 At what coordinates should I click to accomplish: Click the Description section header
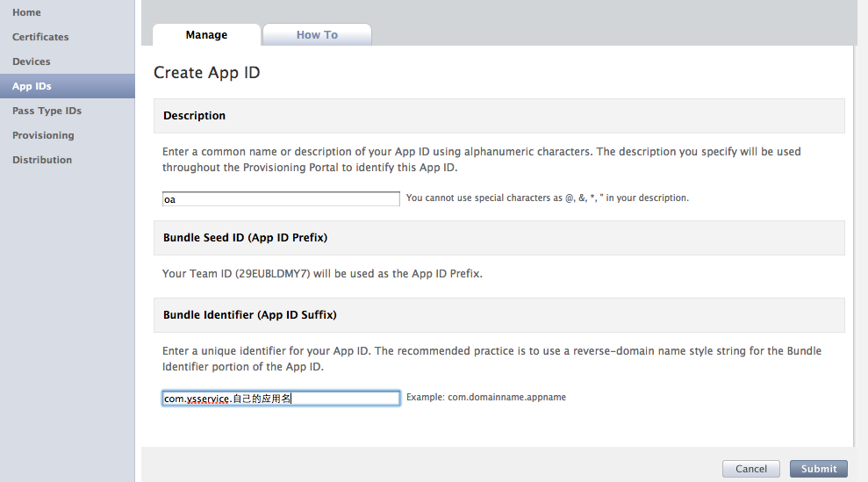[195, 116]
